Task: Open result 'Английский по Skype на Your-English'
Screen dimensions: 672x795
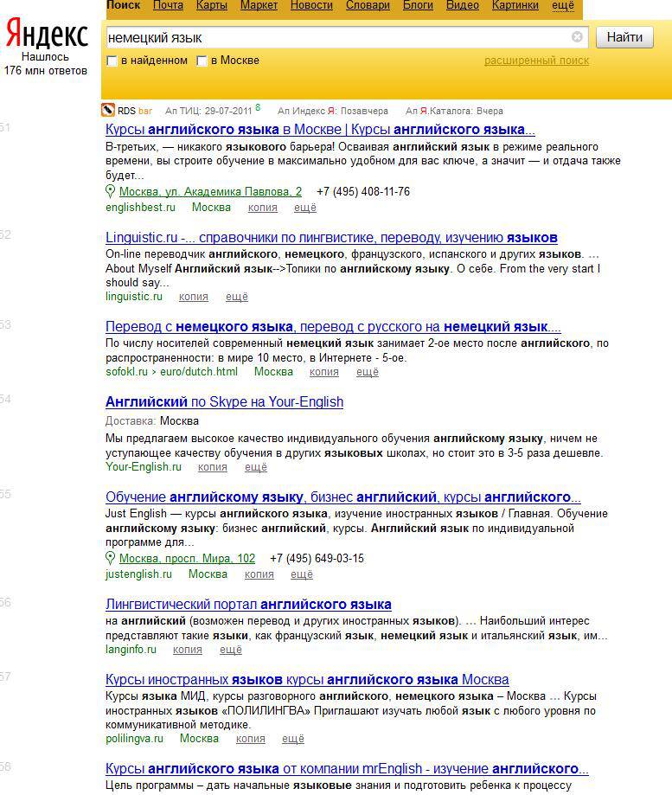Action: pos(225,402)
